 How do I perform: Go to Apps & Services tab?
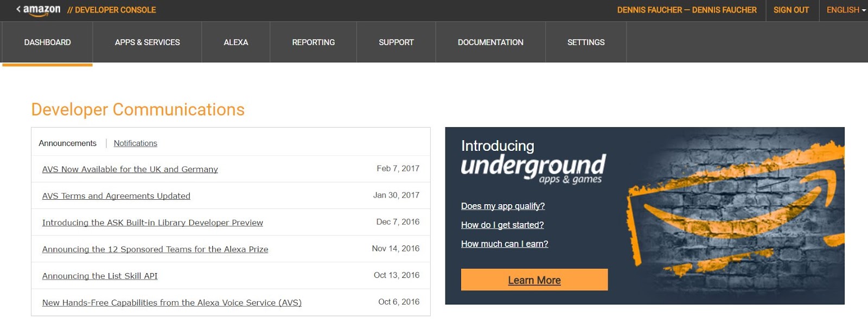click(x=147, y=42)
